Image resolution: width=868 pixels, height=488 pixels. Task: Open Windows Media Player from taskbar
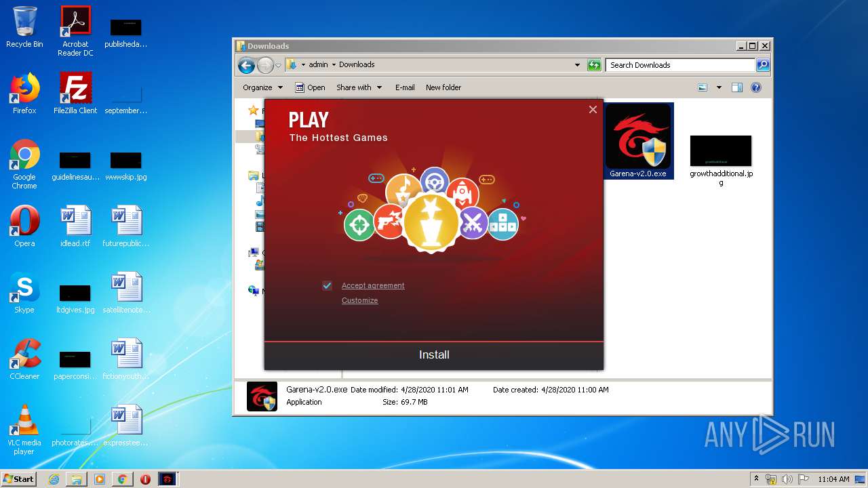(100, 479)
